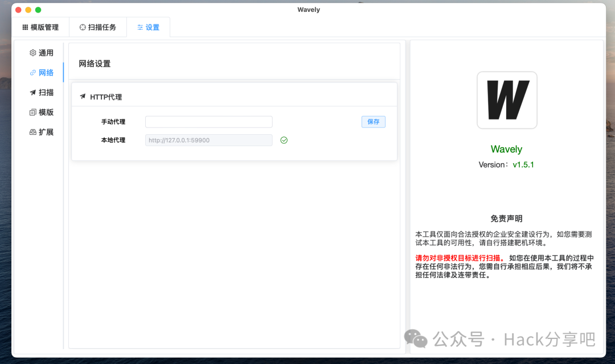Click the 本地代理 label
This screenshot has height=364, width=615.
113,140
